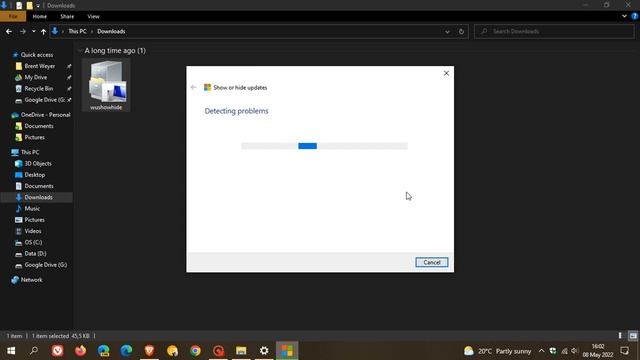Open taskbar search
The height and width of the screenshot is (360, 640).
34,351
